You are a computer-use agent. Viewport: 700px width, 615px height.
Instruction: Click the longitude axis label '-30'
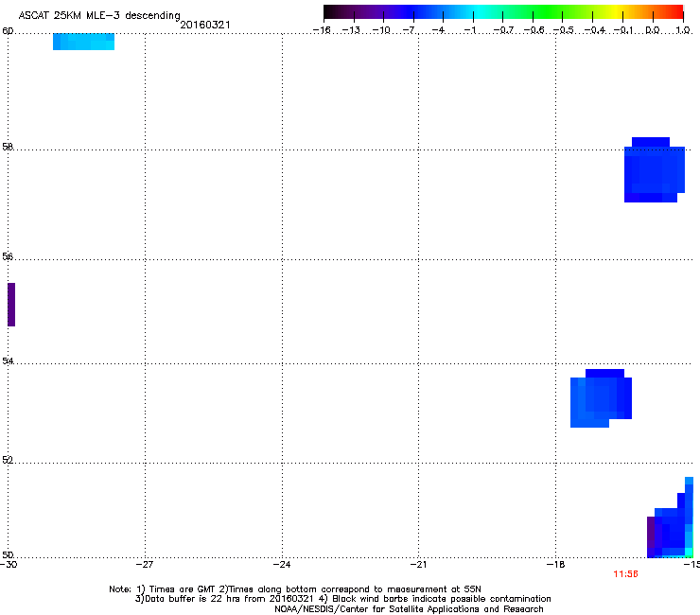pyautogui.click(x=9, y=565)
